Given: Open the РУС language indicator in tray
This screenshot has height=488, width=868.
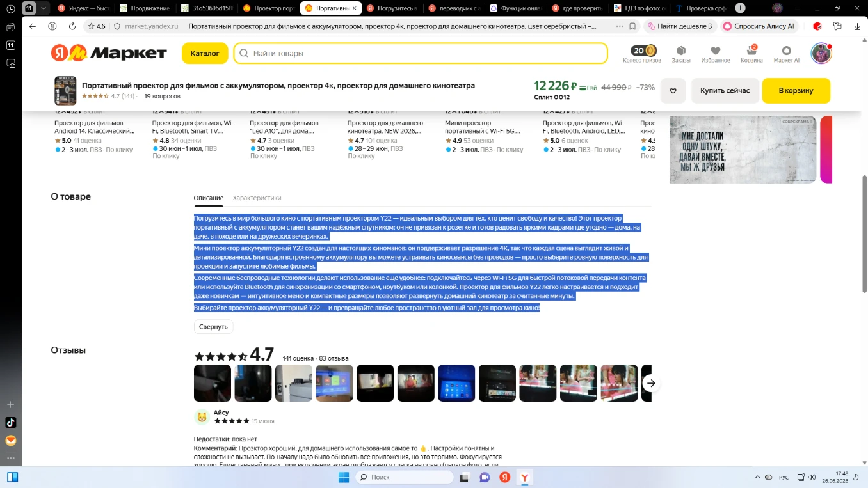Looking at the screenshot, I should click(784, 478).
